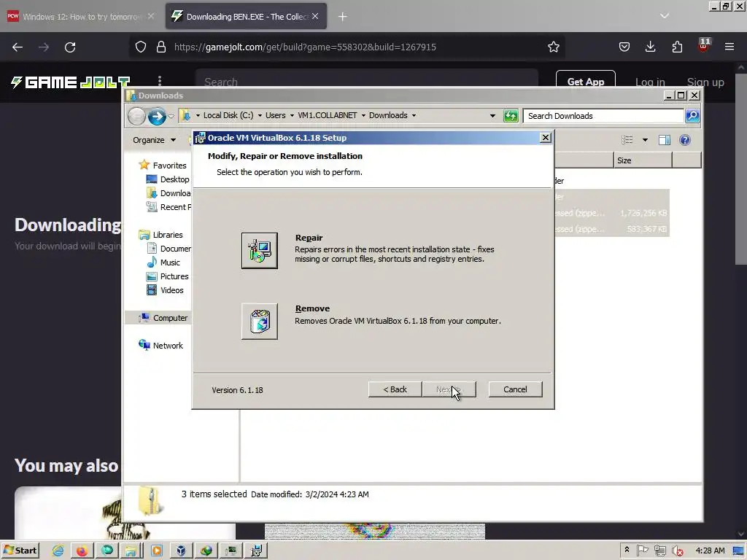Click the uBlock extension icon with badge

pyautogui.click(x=703, y=46)
